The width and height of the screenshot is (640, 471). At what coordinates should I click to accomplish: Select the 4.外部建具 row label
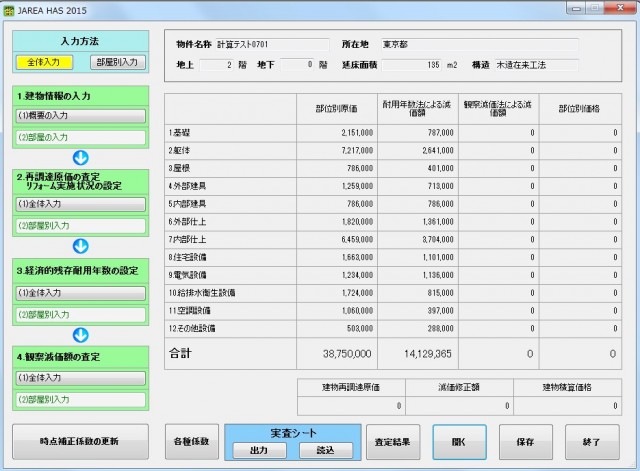pos(187,187)
